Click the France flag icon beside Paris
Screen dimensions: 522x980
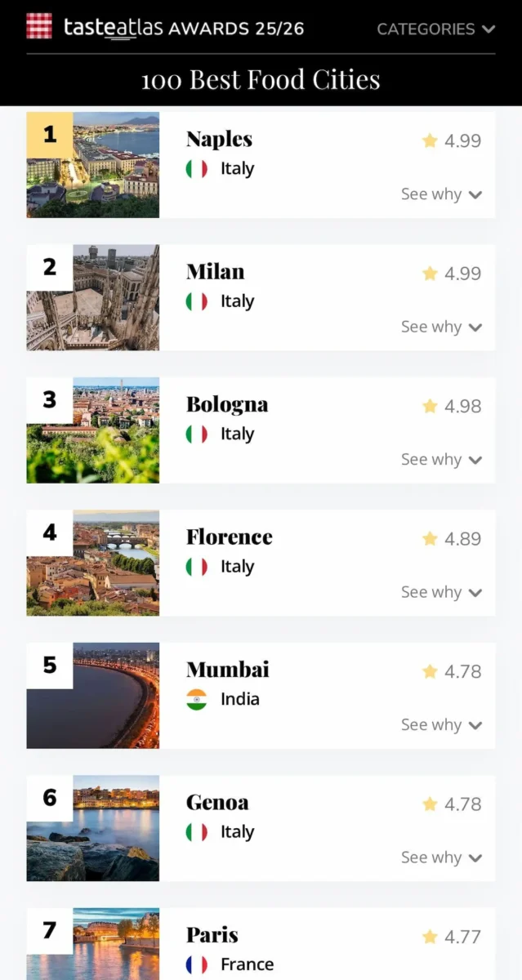coord(197,964)
